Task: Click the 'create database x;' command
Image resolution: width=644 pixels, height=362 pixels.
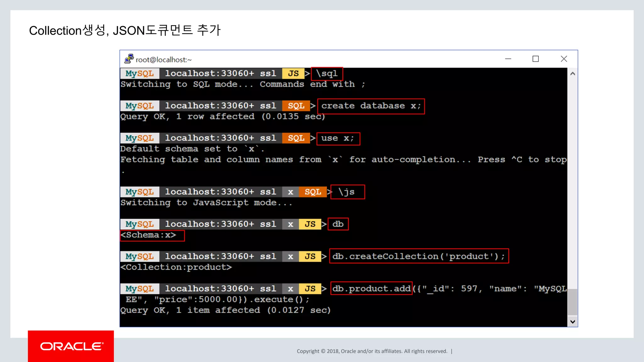Action: click(371, 106)
